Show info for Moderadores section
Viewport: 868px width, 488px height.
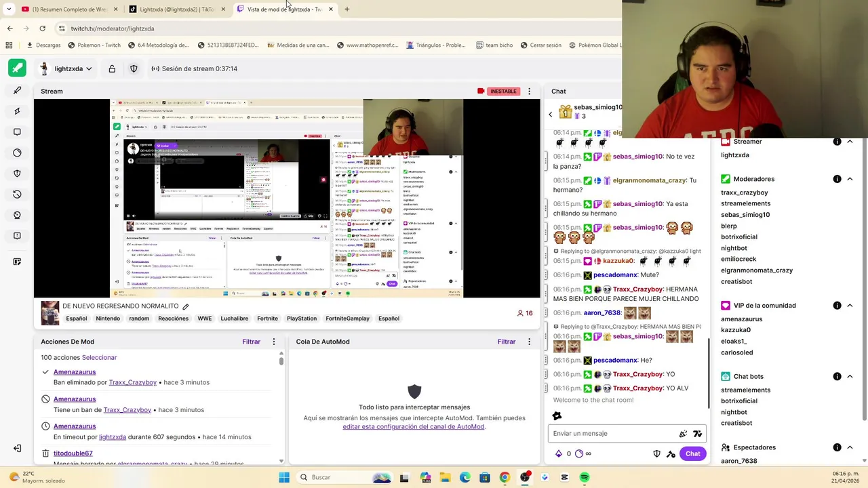[x=837, y=179]
